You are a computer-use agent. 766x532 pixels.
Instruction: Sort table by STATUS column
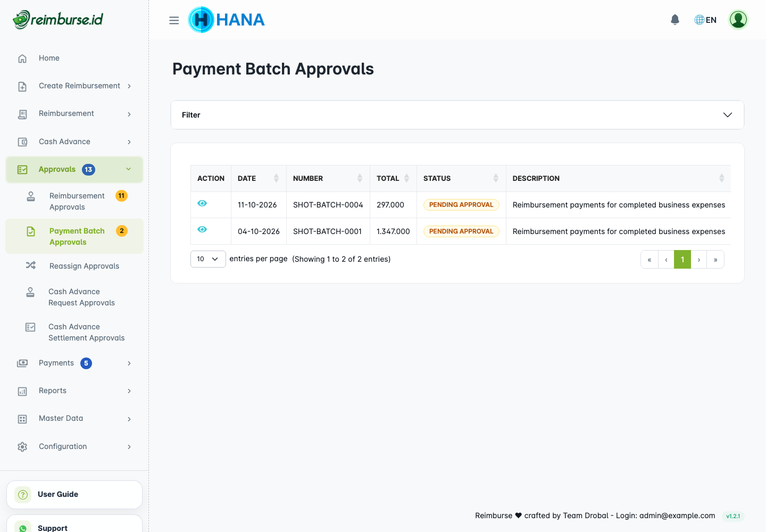tap(461, 178)
